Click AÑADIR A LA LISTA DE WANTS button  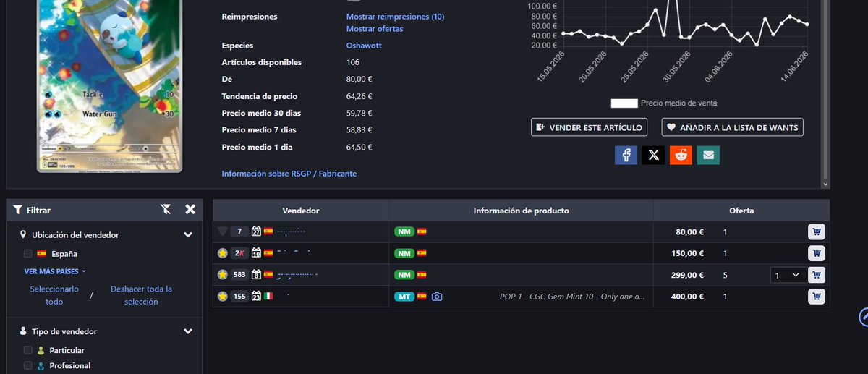(732, 127)
